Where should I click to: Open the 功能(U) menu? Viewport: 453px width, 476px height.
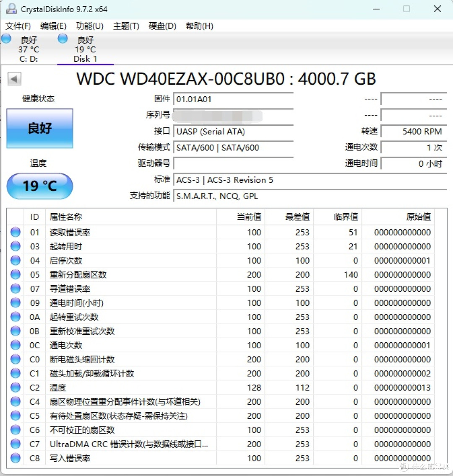pyautogui.click(x=90, y=26)
